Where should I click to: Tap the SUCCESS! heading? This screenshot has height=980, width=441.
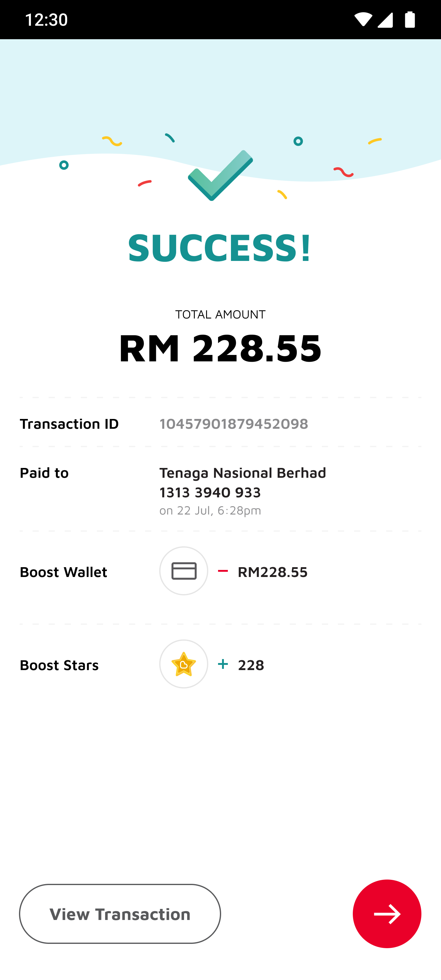(x=220, y=248)
